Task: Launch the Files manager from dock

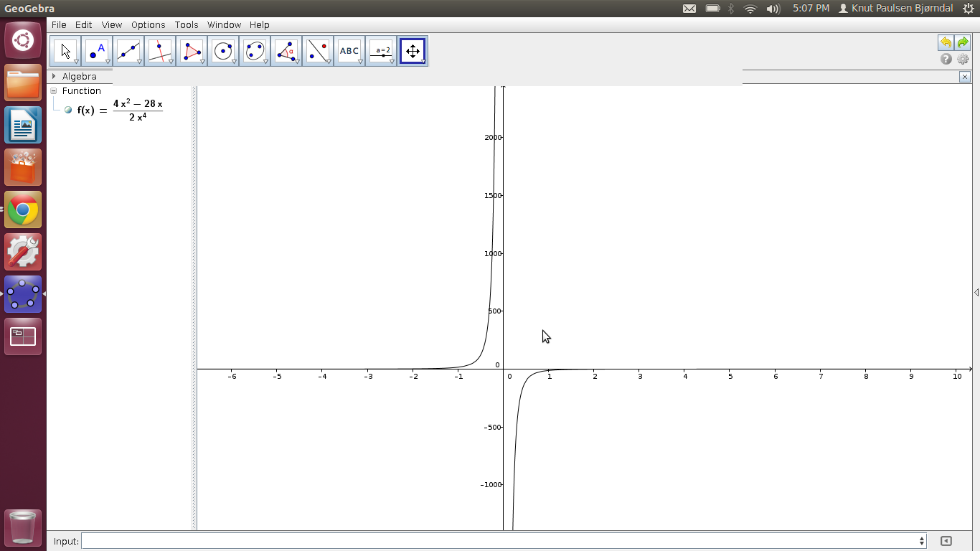Action: (x=23, y=83)
